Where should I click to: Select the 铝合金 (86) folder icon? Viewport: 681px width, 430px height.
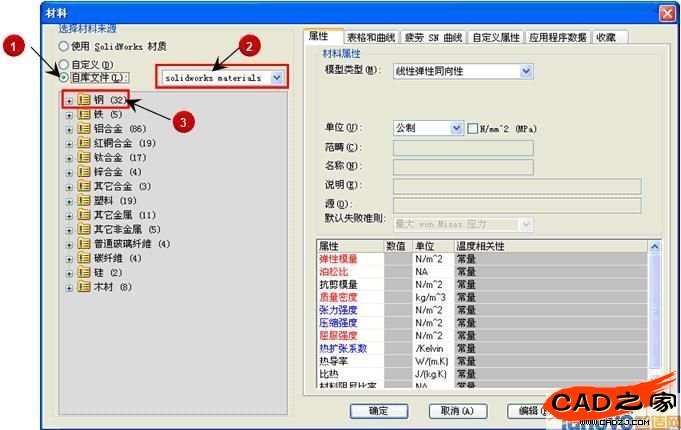(84, 129)
